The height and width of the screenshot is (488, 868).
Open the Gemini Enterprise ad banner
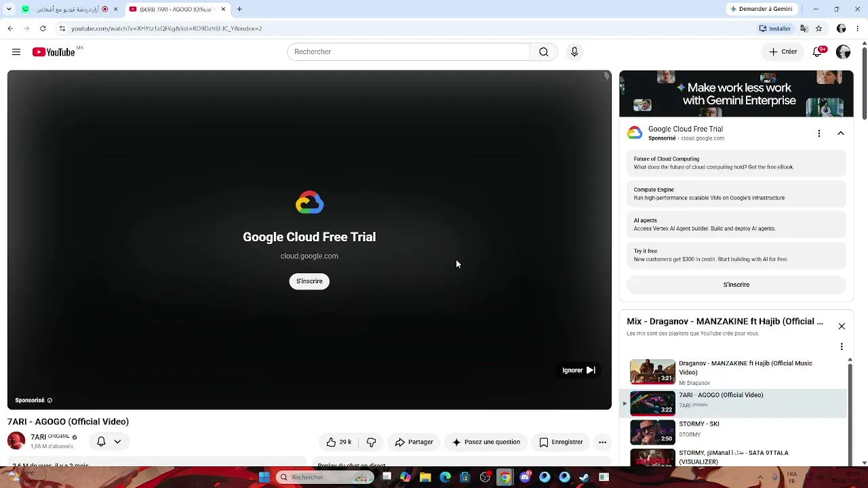[736, 94]
